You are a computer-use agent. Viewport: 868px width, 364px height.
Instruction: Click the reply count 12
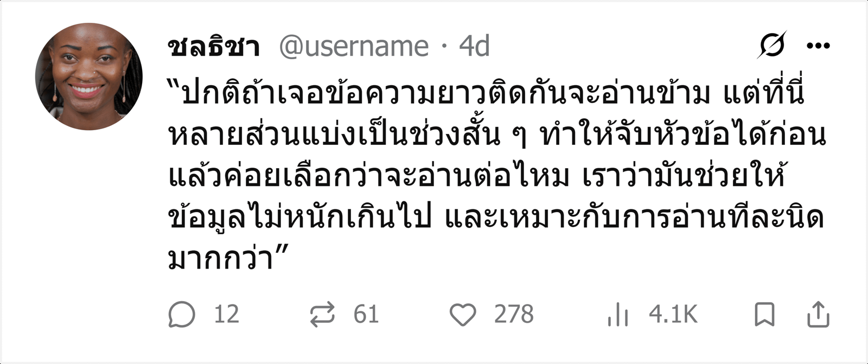point(226,315)
